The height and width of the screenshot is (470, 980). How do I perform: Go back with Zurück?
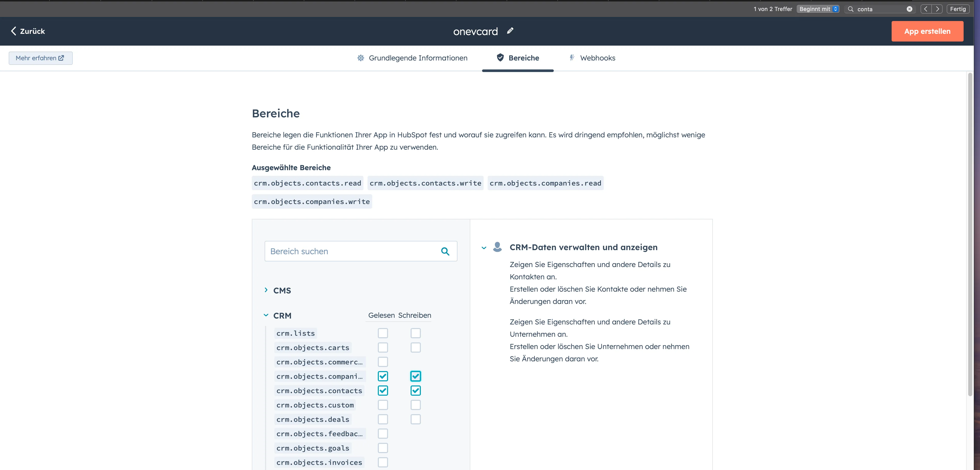28,31
